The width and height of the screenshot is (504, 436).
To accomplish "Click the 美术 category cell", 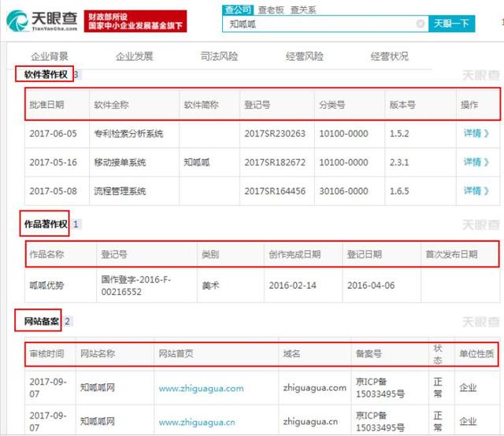I will pos(210,286).
